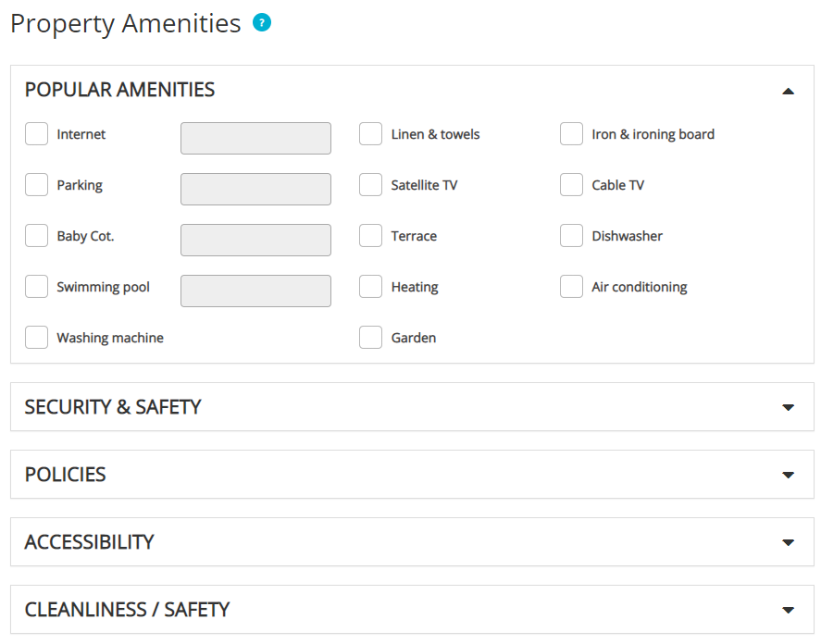Check the Garden amenity box
Image resolution: width=821 pixels, height=644 pixels.
coord(371,338)
